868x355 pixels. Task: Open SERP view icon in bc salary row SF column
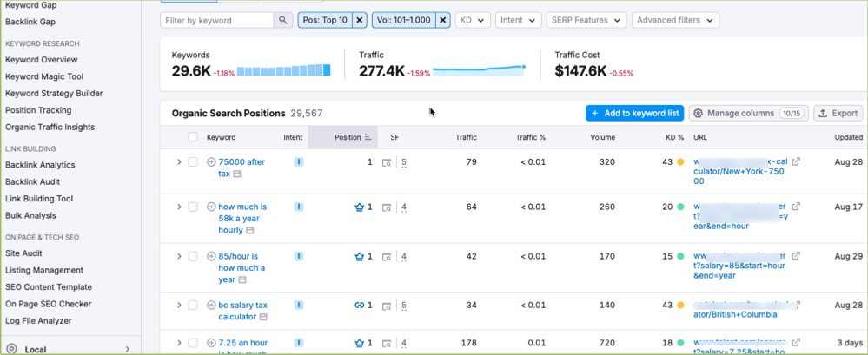[388, 306]
